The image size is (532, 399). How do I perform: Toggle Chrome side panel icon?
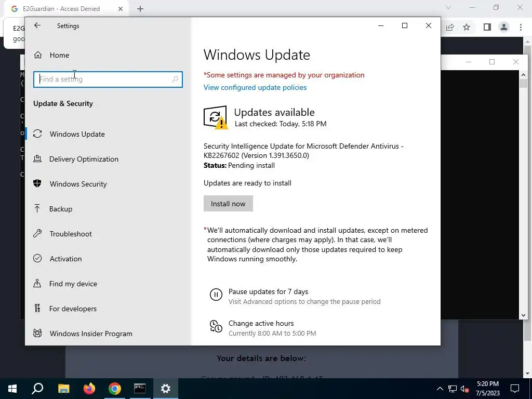[487, 27]
